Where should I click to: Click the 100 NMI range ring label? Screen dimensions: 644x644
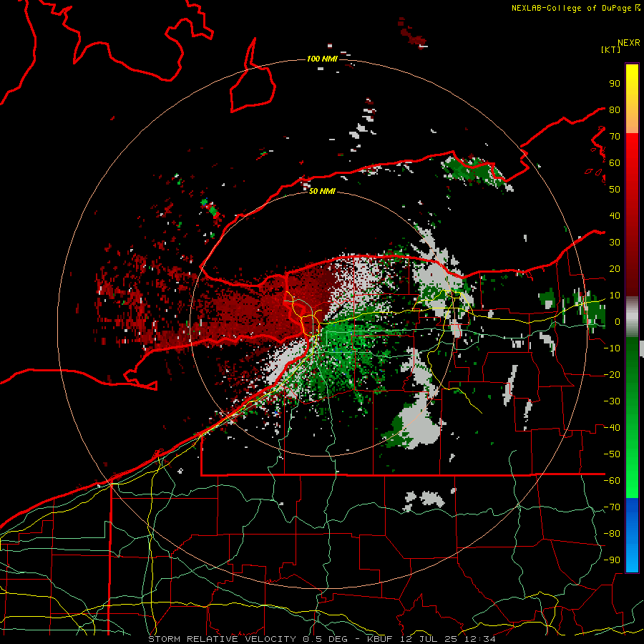pos(322,59)
